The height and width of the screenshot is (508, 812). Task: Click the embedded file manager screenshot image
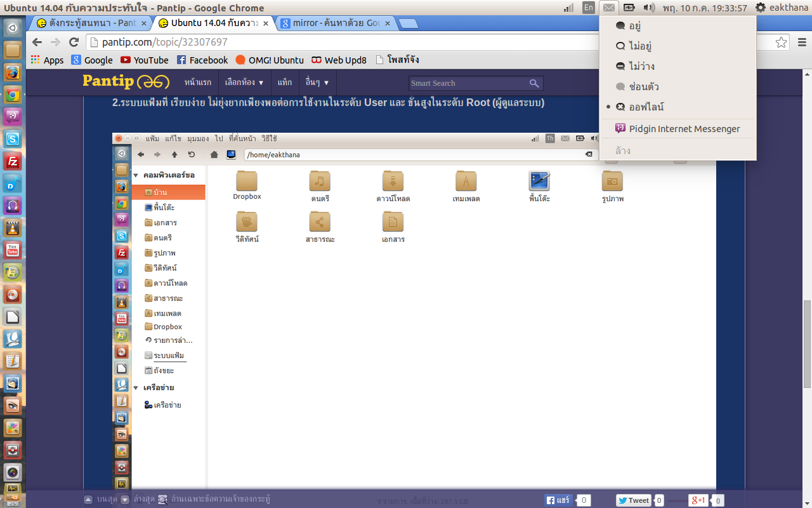pos(414,311)
